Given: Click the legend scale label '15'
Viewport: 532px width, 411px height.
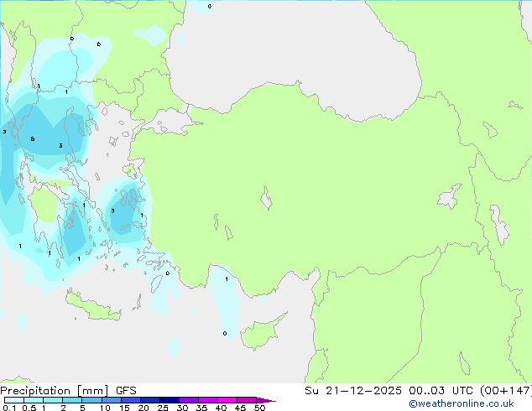Looking at the screenshot, I should (x=124, y=408).
